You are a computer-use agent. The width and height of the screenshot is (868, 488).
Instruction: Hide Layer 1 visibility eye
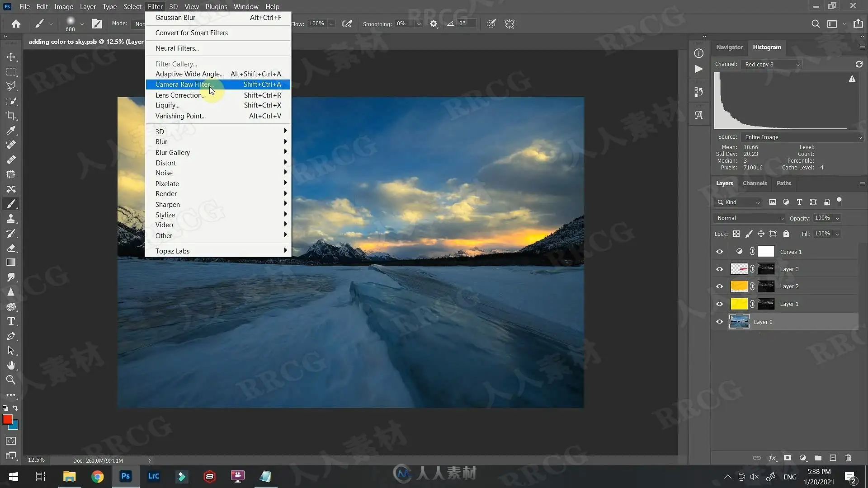pos(719,304)
